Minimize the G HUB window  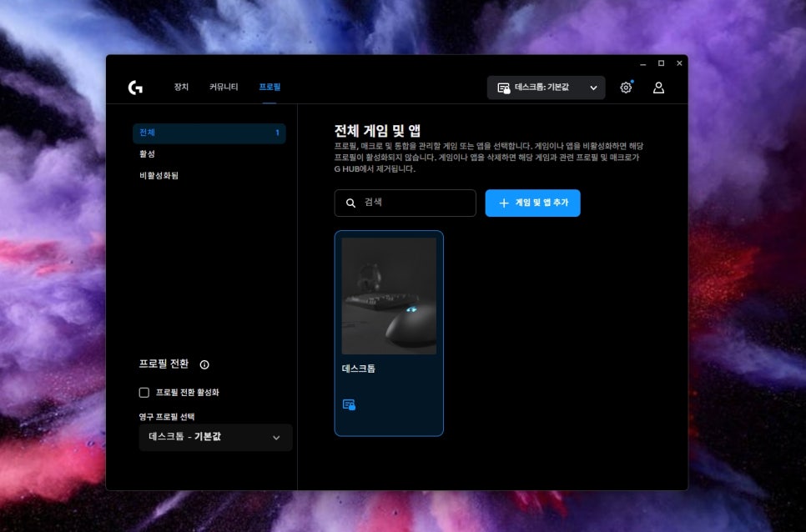pyautogui.click(x=643, y=63)
